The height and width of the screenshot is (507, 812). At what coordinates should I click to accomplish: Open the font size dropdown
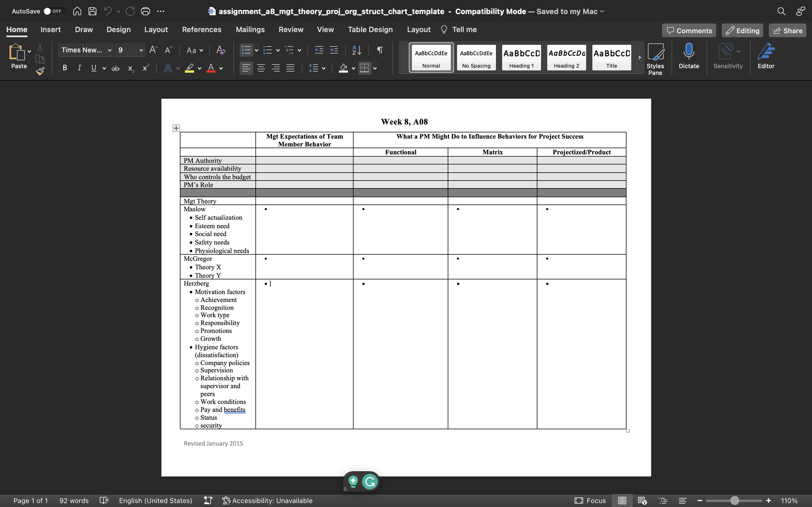click(x=141, y=50)
